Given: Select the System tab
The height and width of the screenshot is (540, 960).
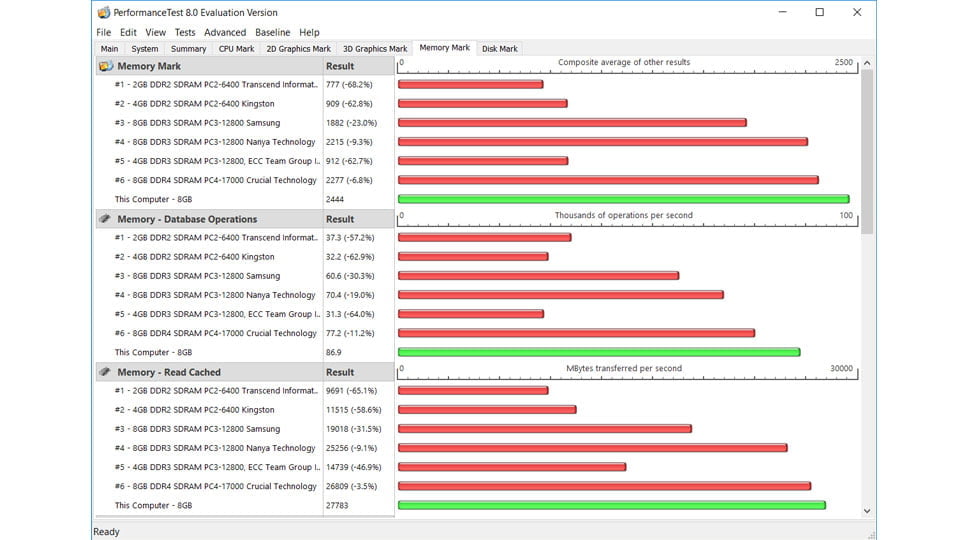Looking at the screenshot, I should pyautogui.click(x=144, y=48).
